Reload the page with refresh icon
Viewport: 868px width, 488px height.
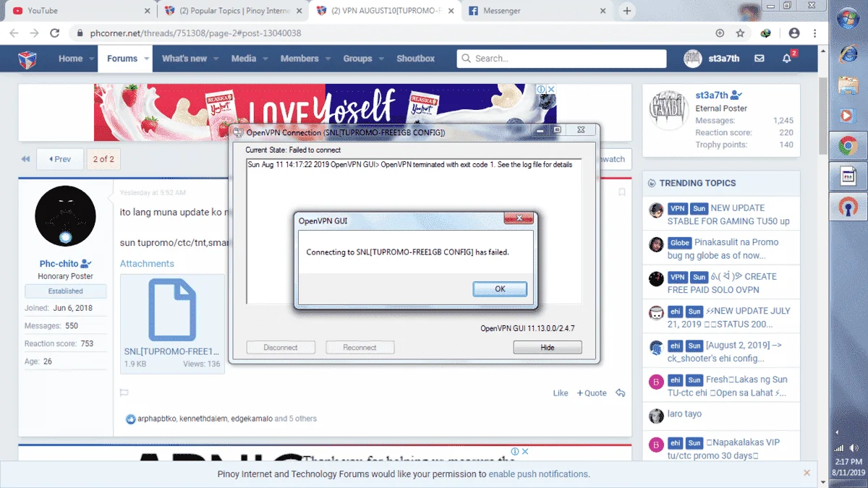(x=54, y=33)
